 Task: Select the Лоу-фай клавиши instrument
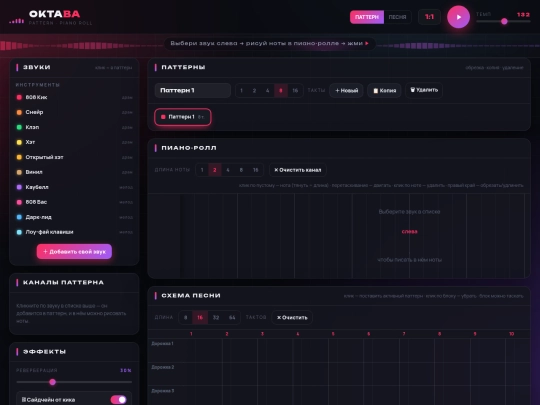(x=74, y=232)
